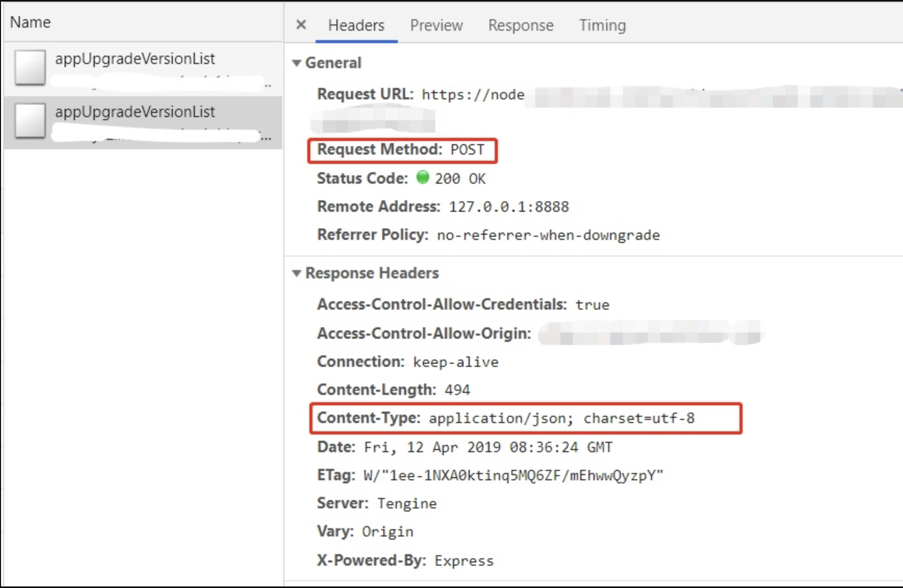Image resolution: width=903 pixels, height=588 pixels.
Task: Click the Server value Tengine
Action: [407, 504]
